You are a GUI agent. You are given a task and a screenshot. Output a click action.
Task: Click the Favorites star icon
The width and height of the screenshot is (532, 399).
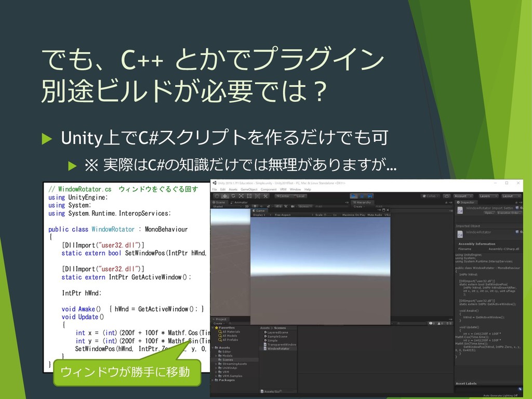[217, 328]
